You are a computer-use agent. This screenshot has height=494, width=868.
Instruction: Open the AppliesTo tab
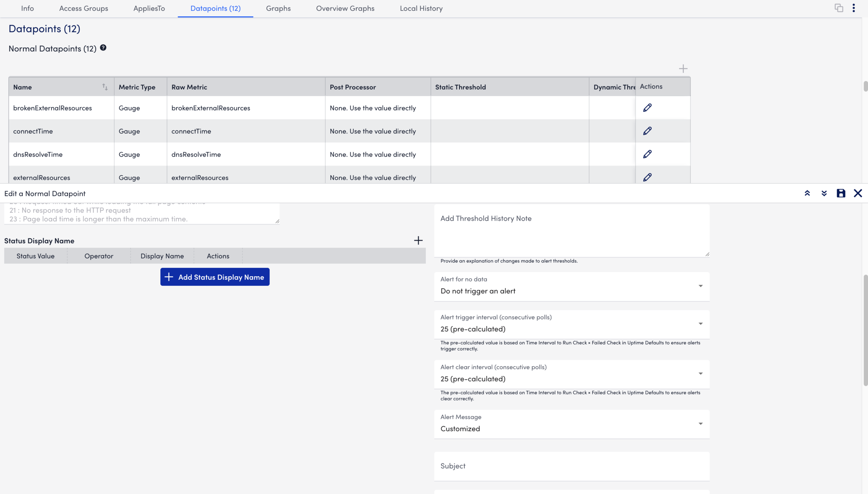(149, 8)
